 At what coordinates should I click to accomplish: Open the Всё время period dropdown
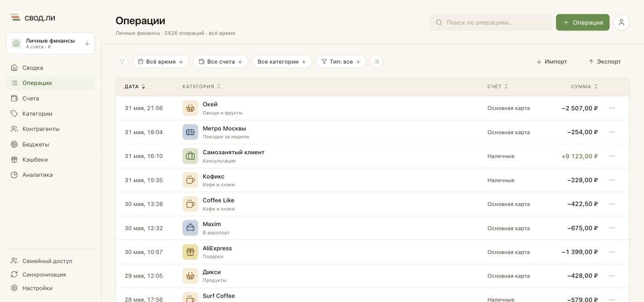pos(161,62)
